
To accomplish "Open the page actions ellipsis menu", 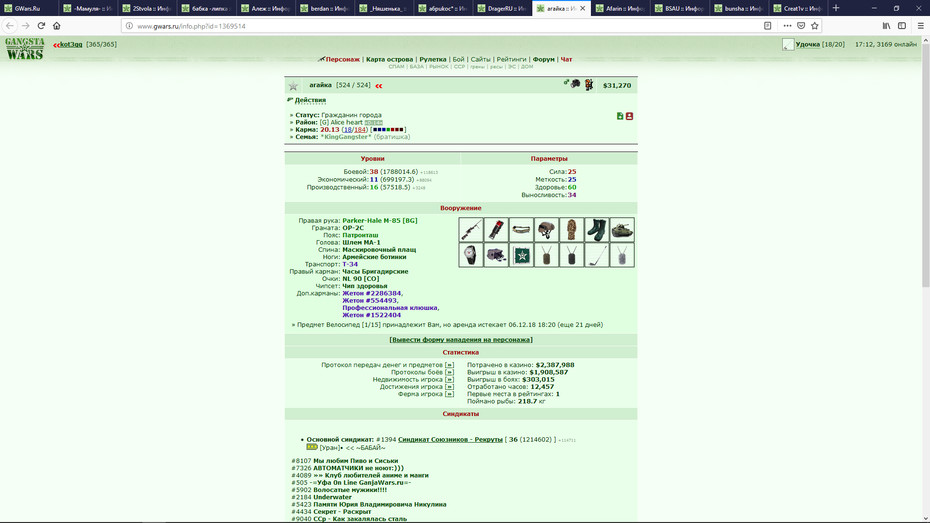I will (x=787, y=25).
